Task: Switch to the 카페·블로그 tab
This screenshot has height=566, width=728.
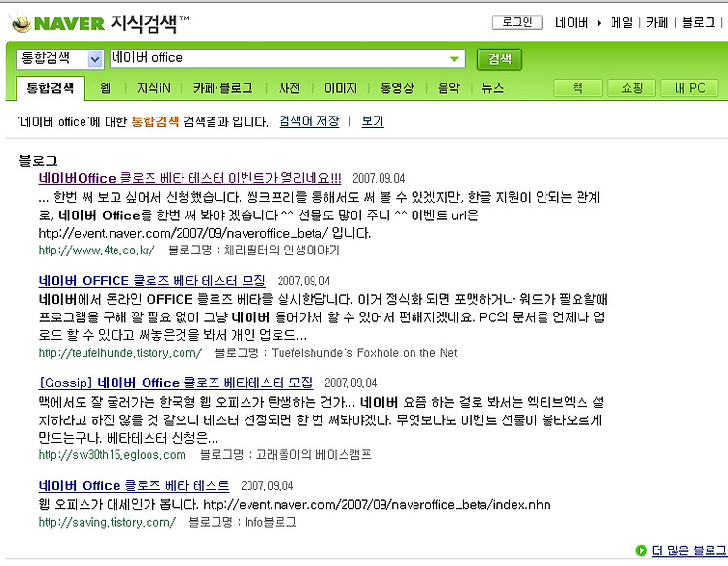Action: tap(223, 88)
